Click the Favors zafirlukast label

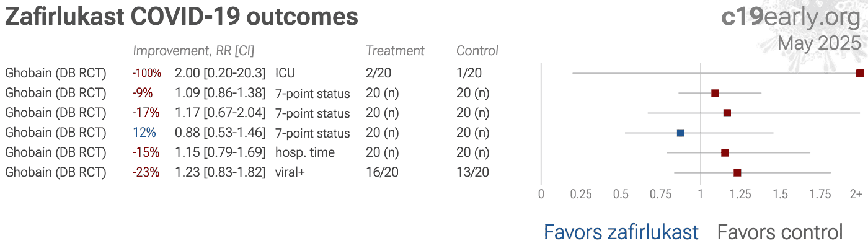click(621, 232)
